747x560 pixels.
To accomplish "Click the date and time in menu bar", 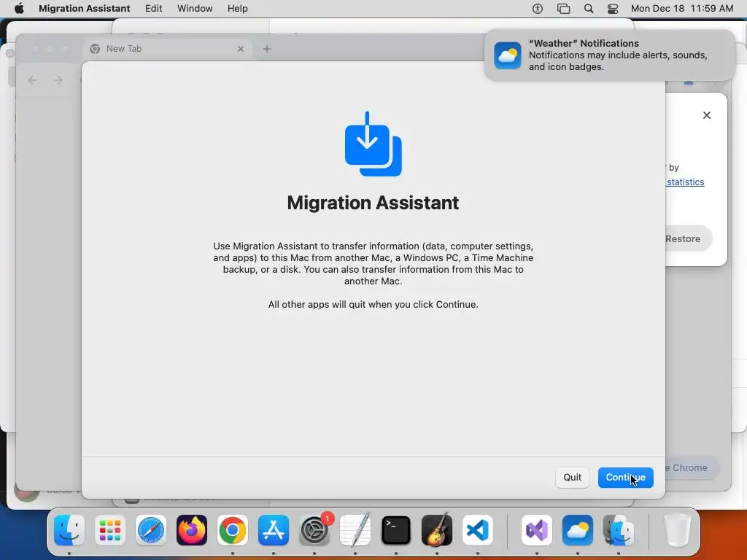I will [x=682, y=8].
